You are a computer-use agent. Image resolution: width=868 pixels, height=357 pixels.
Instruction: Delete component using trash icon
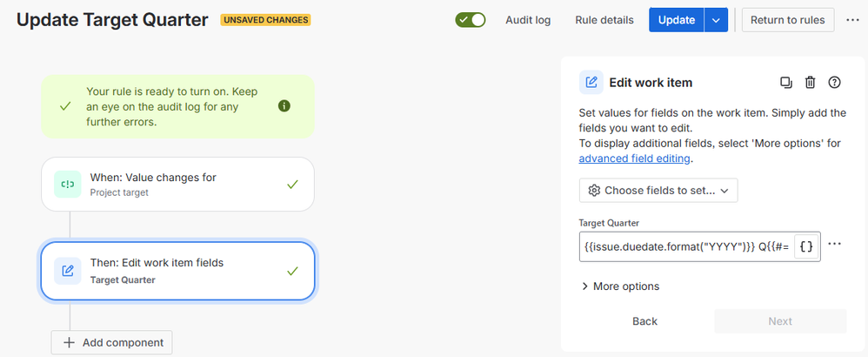point(810,83)
